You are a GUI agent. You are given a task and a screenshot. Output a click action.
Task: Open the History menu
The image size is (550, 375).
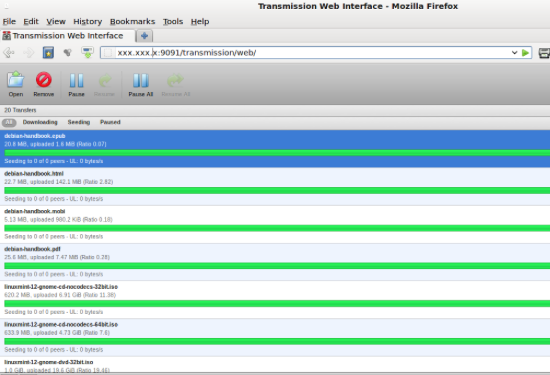pos(87,21)
